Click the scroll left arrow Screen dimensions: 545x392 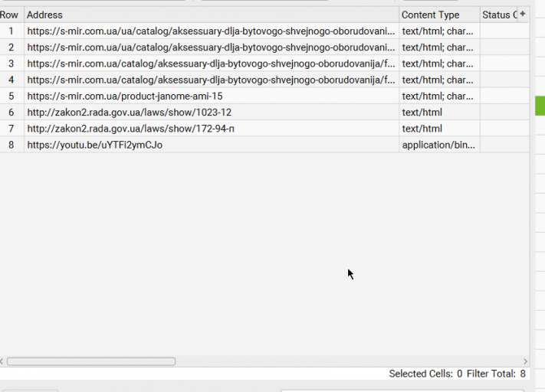[x=2, y=361]
